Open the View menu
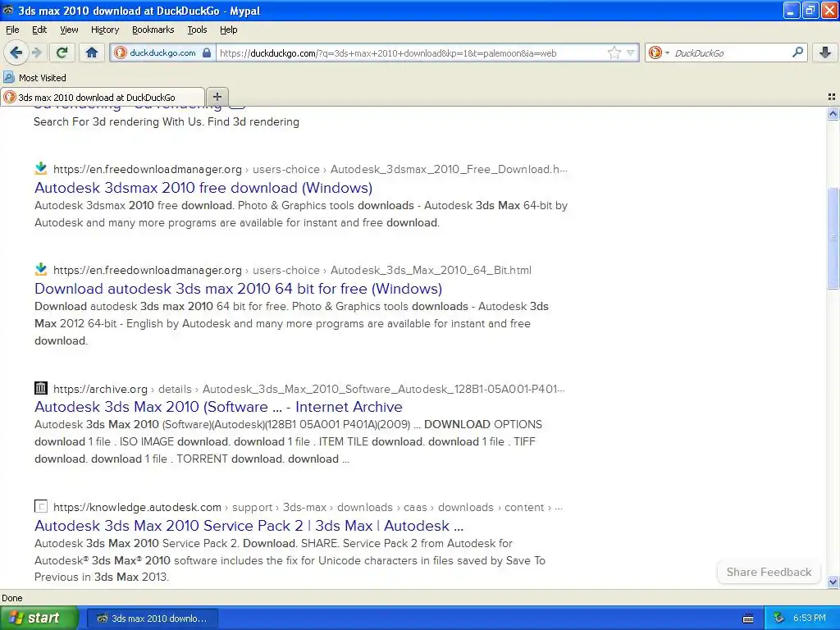This screenshot has height=630, width=840. click(x=69, y=30)
